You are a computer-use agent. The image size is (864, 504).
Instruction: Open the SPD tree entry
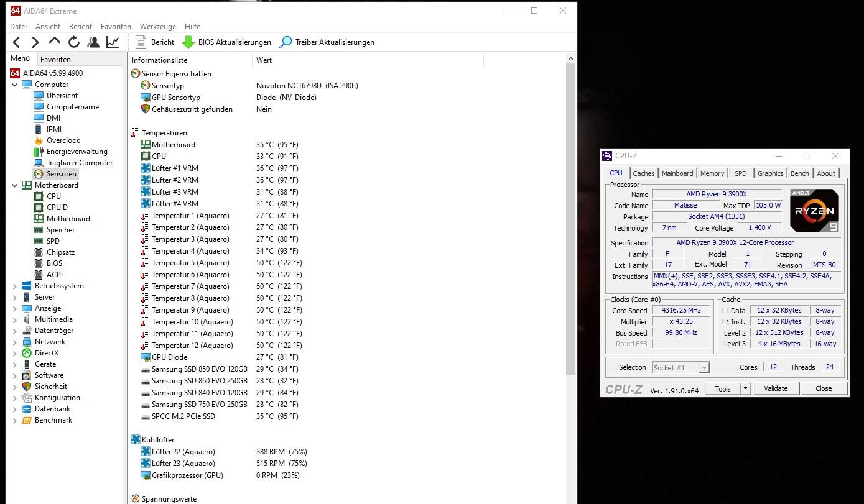(47, 241)
